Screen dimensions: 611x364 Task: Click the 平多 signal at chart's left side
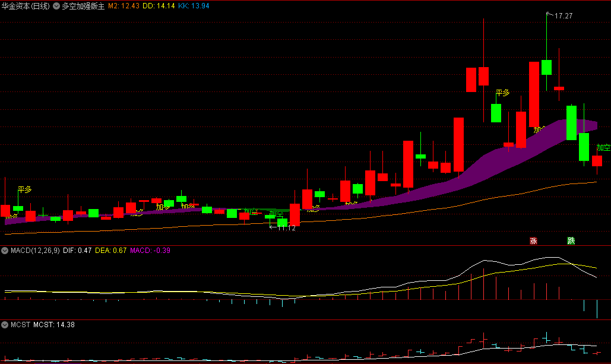tap(24, 189)
